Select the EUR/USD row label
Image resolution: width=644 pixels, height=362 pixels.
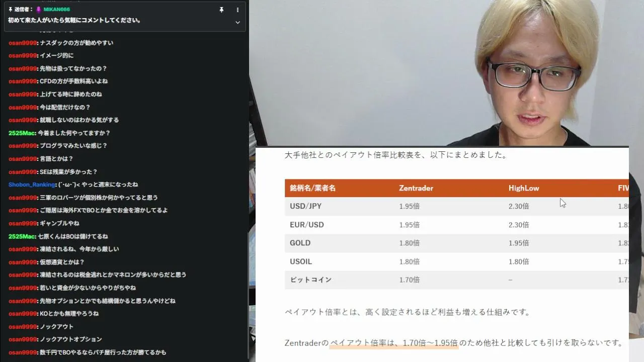pos(307,225)
